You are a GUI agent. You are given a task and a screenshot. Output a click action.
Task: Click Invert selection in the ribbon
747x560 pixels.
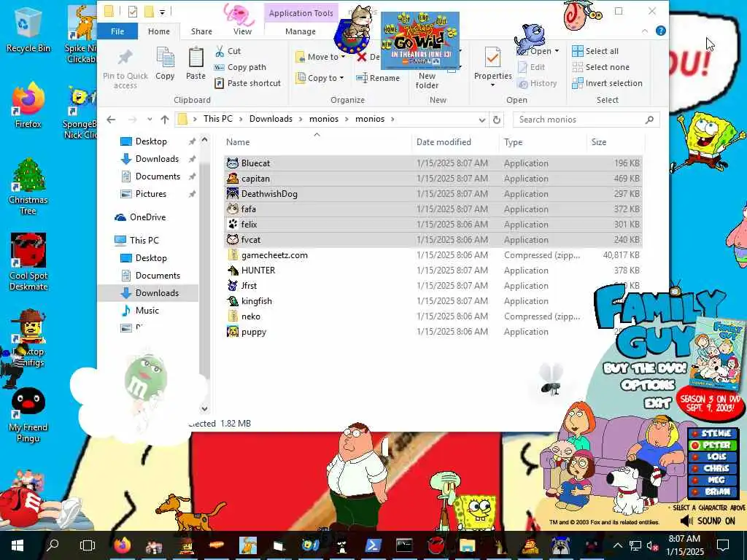pyautogui.click(x=608, y=83)
